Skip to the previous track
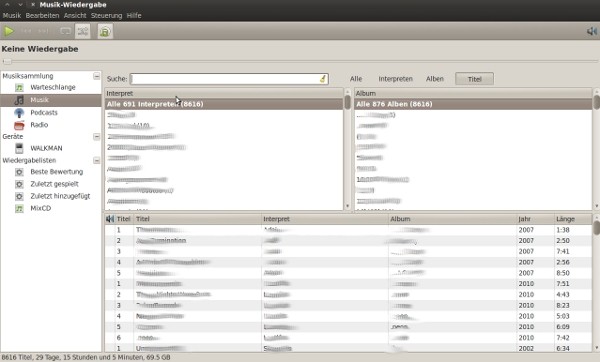600x362 pixels. 26,31
